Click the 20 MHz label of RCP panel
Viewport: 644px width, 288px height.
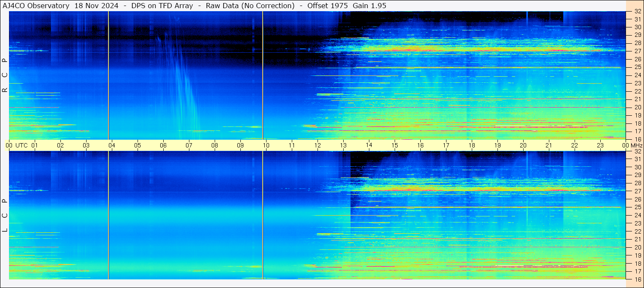pyautogui.click(x=637, y=107)
